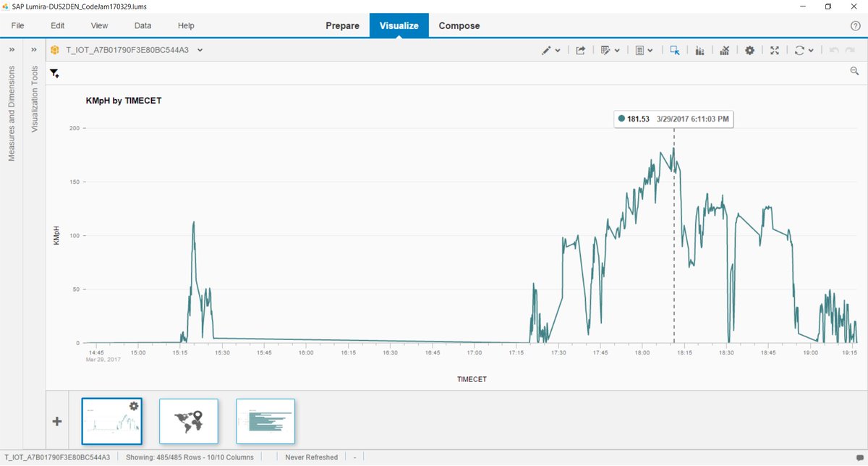868x466 pixels.
Task: Click the 17:30 time axis tick label
Action: (x=558, y=353)
